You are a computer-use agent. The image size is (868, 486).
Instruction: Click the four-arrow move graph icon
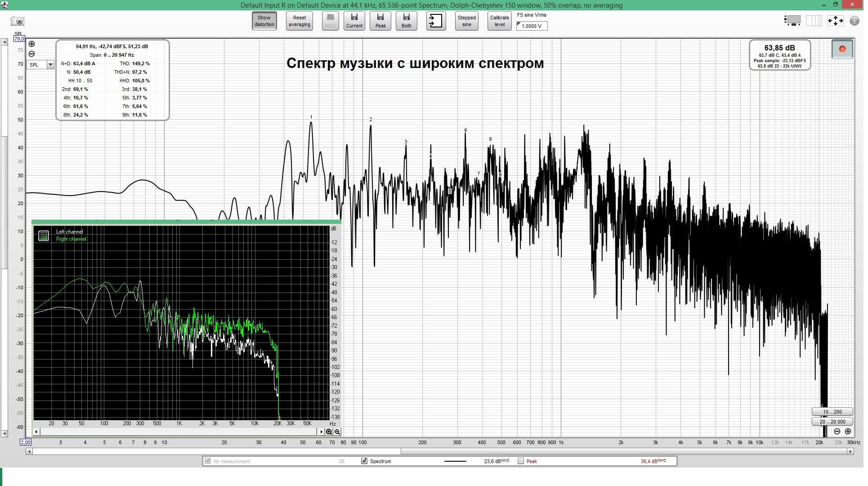835,21
